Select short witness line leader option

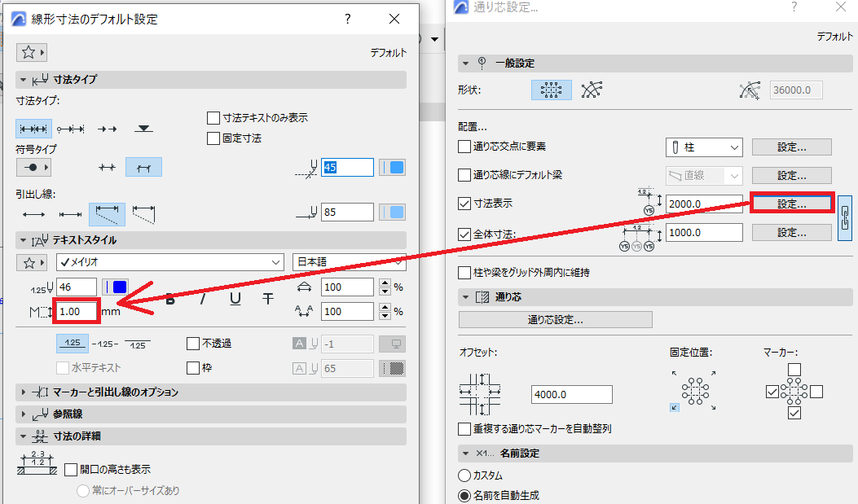(71, 214)
